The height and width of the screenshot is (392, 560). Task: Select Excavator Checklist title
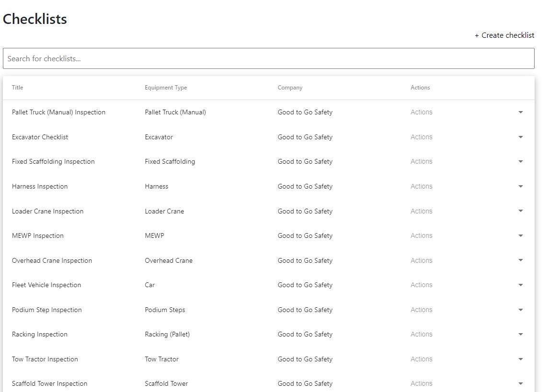point(40,137)
